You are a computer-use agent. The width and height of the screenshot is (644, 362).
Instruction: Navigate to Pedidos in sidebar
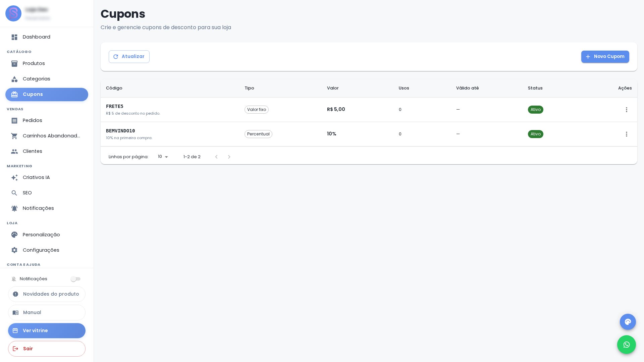coord(47,121)
